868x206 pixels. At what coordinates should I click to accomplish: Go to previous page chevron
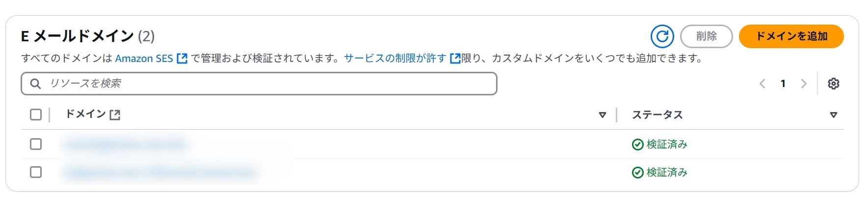point(763,84)
